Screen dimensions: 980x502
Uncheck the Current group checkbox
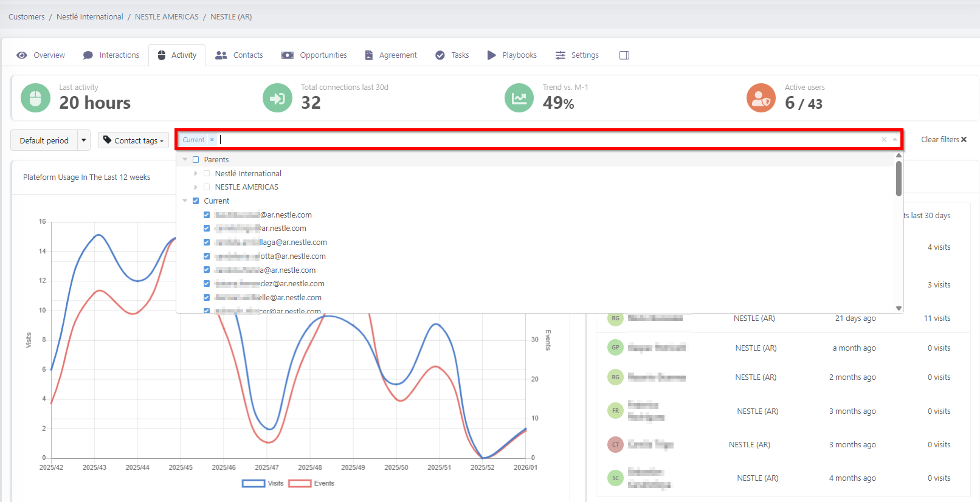click(196, 201)
